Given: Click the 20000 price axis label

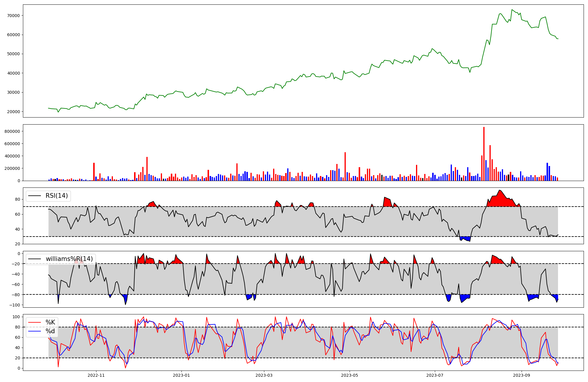Looking at the screenshot, I should click(x=13, y=112).
